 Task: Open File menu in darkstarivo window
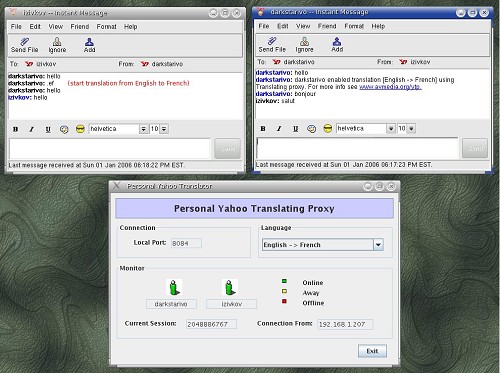tap(264, 26)
